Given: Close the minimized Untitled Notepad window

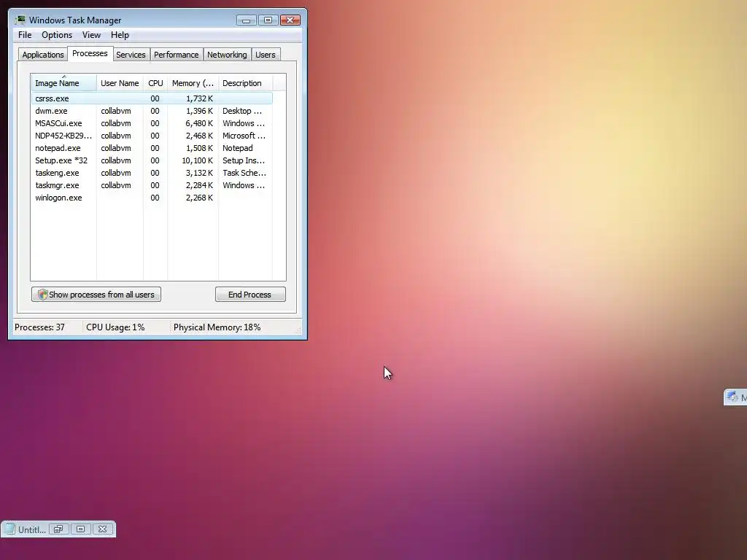Looking at the screenshot, I should tap(102, 529).
